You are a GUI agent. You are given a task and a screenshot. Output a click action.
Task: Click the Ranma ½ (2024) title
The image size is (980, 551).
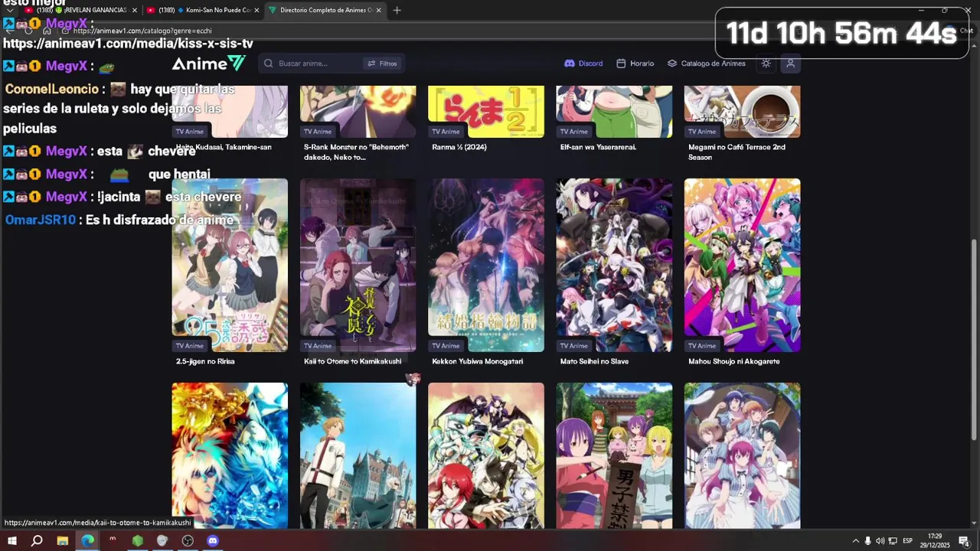459,147
